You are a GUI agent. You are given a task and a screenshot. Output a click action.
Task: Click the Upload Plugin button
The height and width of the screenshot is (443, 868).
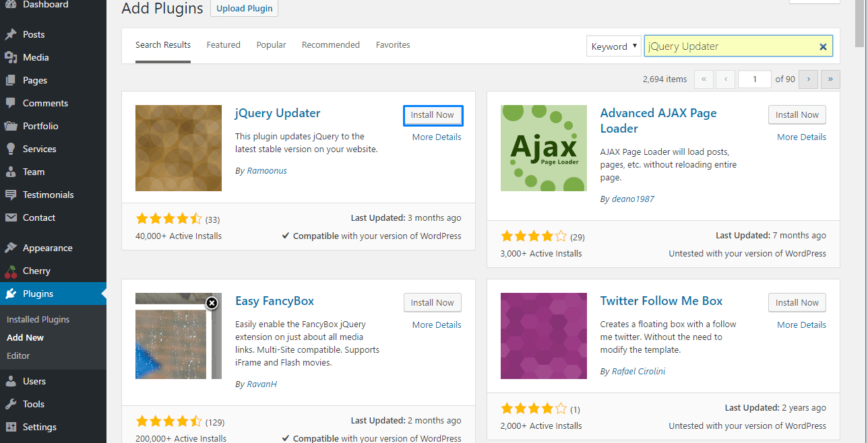point(244,8)
